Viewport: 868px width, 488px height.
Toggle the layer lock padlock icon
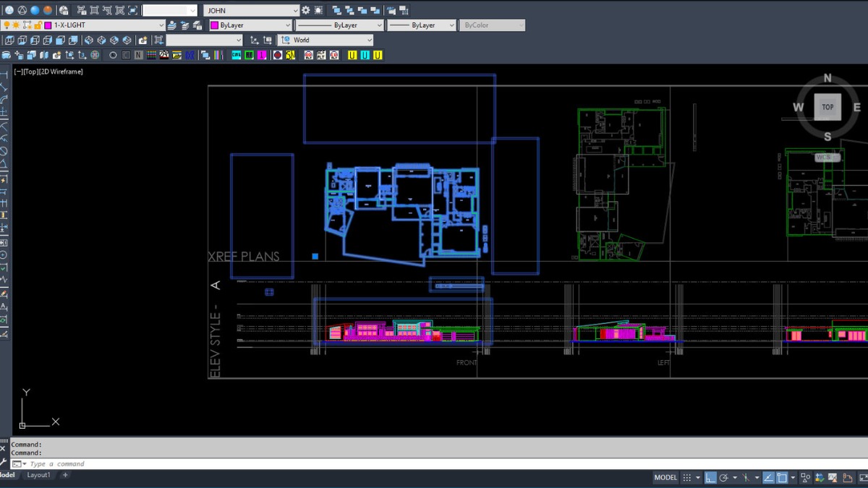(x=38, y=25)
